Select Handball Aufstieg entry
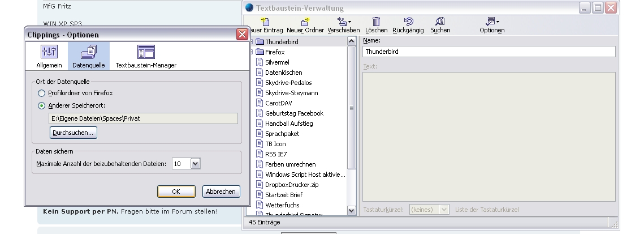This screenshot has width=644, height=234. pyautogui.click(x=289, y=124)
